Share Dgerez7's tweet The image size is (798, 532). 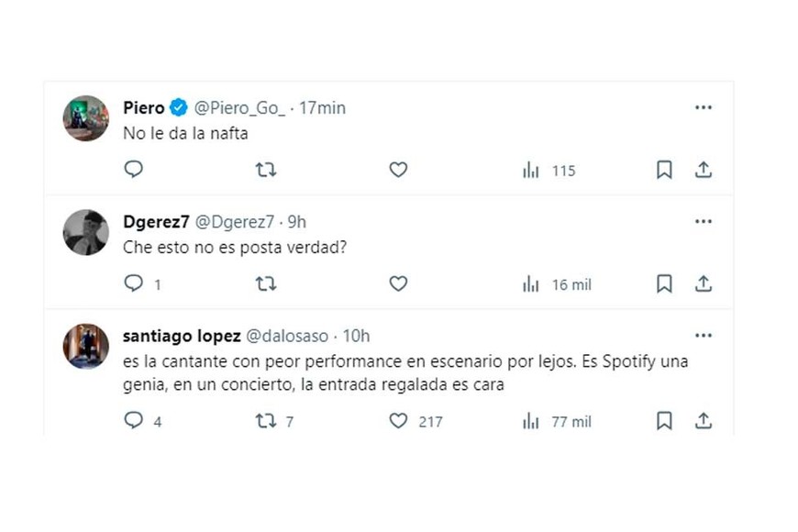pos(704,284)
